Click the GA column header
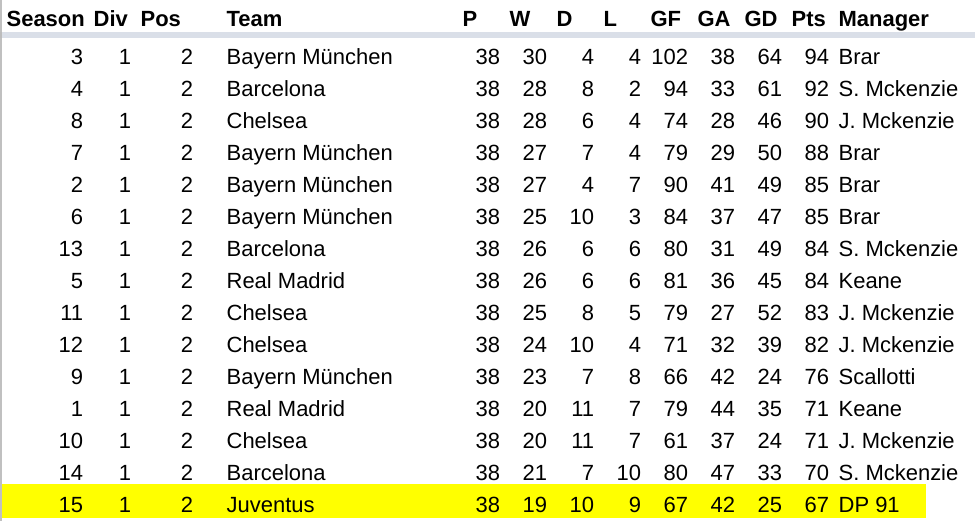 tap(713, 19)
